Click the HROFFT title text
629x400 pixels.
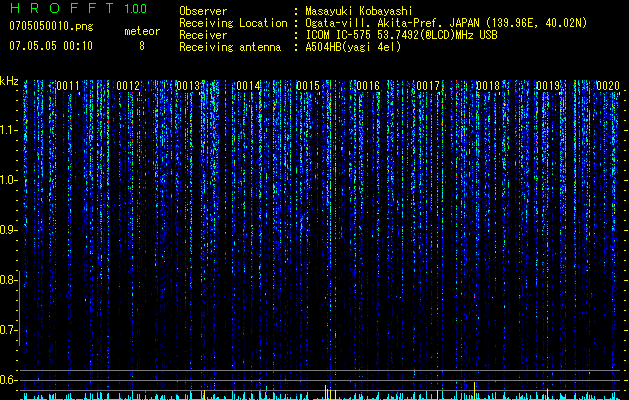pos(63,8)
